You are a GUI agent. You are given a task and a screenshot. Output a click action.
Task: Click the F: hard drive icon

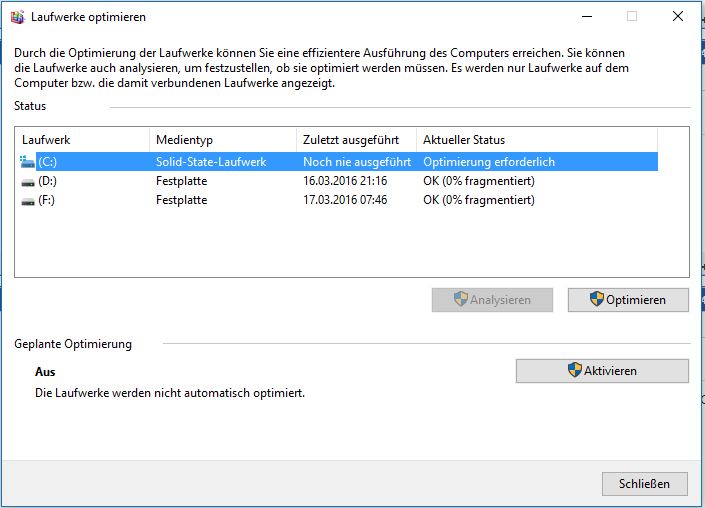(28, 201)
